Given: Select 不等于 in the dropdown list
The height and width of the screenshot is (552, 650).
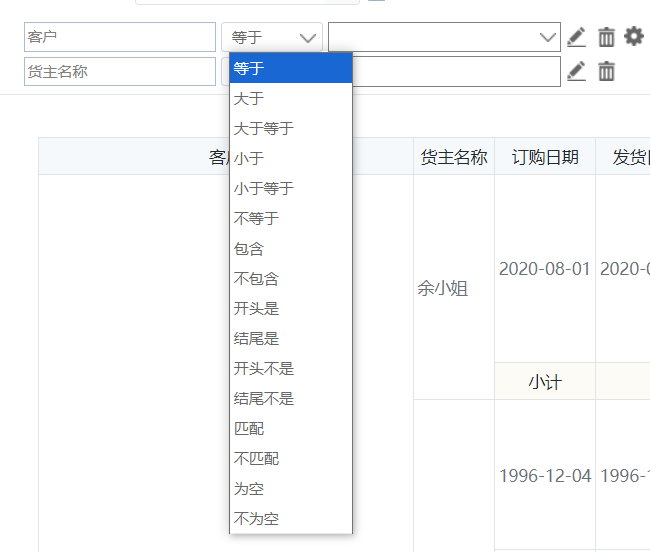Looking at the screenshot, I should tap(256, 219).
